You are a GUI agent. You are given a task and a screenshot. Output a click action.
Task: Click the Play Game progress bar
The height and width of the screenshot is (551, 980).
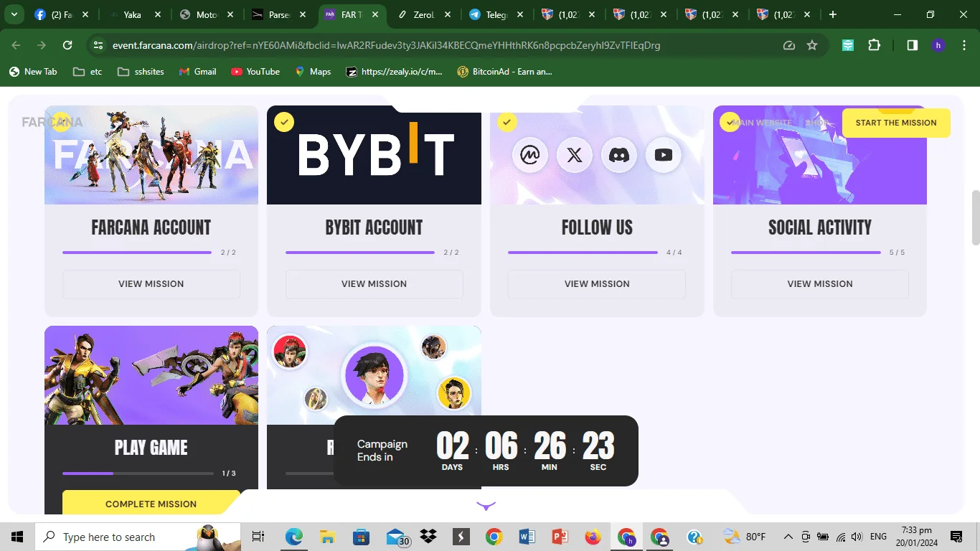(x=138, y=474)
